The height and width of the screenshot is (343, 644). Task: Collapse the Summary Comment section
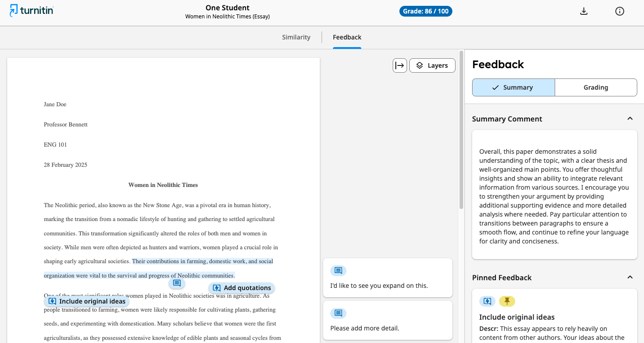click(x=630, y=118)
